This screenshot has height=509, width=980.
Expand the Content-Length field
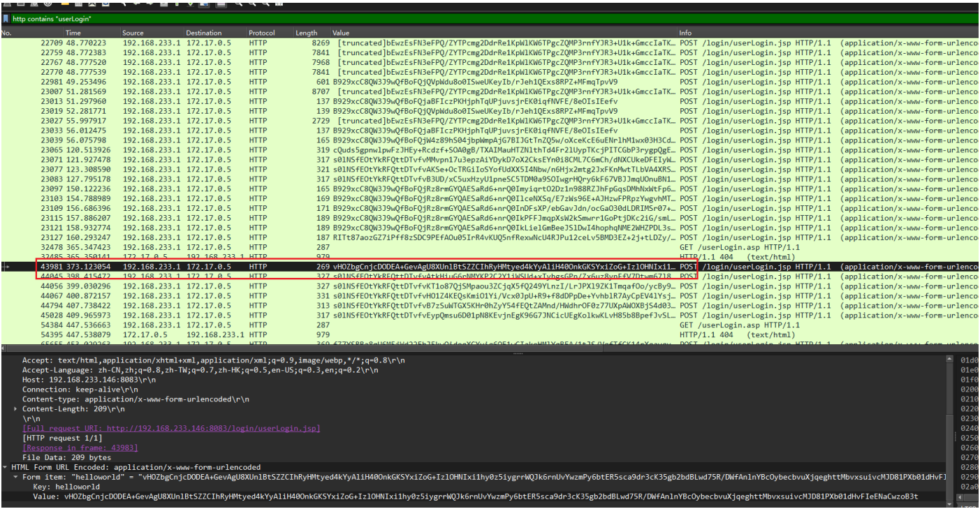(x=17, y=408)
